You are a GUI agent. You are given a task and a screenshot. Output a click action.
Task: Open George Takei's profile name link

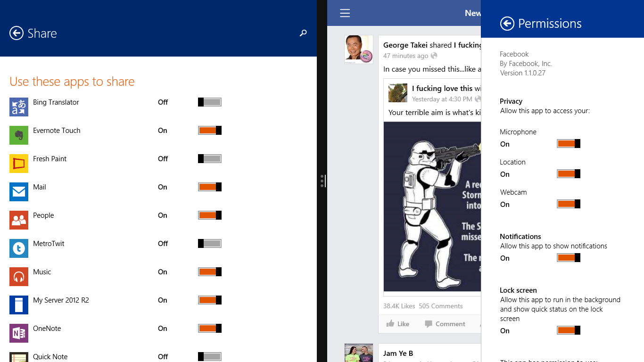[405, 45]
